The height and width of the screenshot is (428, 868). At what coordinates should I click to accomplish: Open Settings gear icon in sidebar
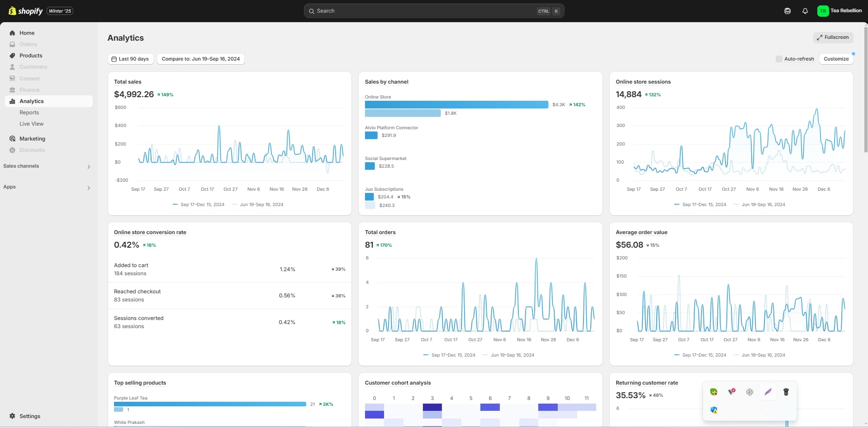coord(12,416)
